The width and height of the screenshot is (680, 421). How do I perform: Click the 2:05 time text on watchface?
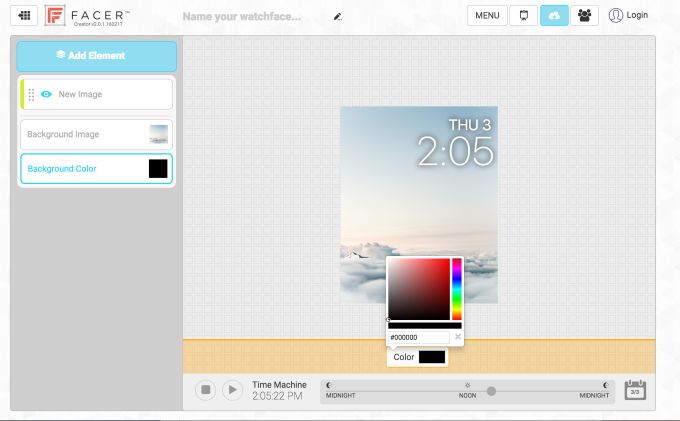[455, 151]
